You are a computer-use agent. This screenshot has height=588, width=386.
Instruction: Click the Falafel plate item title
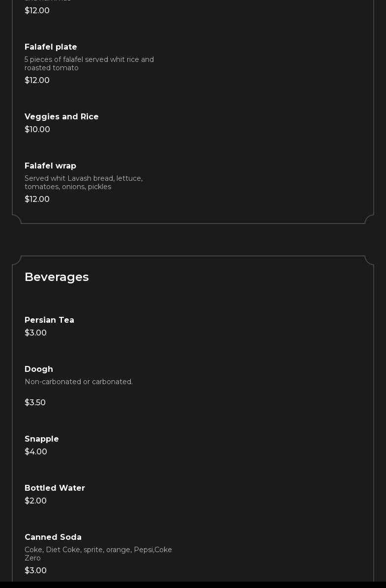click(51, 47)
